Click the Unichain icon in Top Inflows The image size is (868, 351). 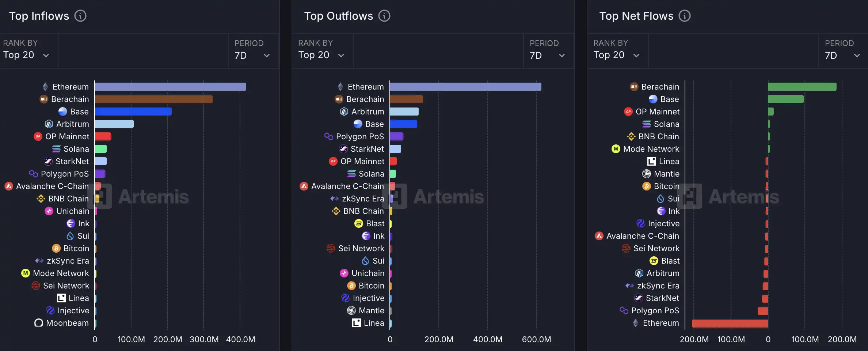(49, 211)
